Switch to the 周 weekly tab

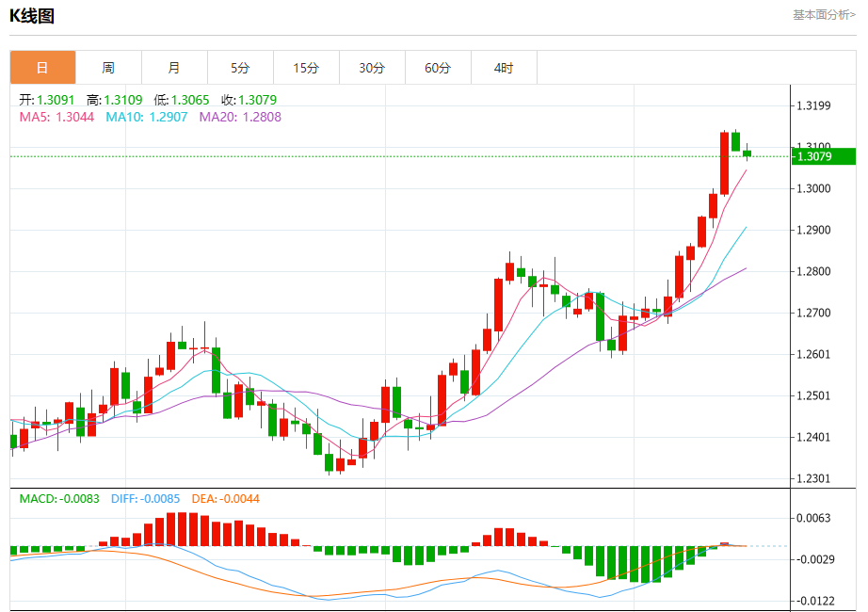[x=108, y=68]
